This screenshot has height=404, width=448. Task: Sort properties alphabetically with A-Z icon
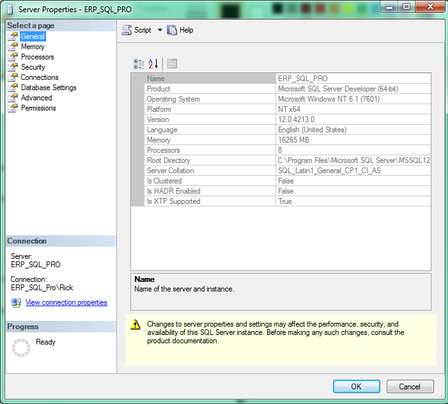tap(153, 64)
